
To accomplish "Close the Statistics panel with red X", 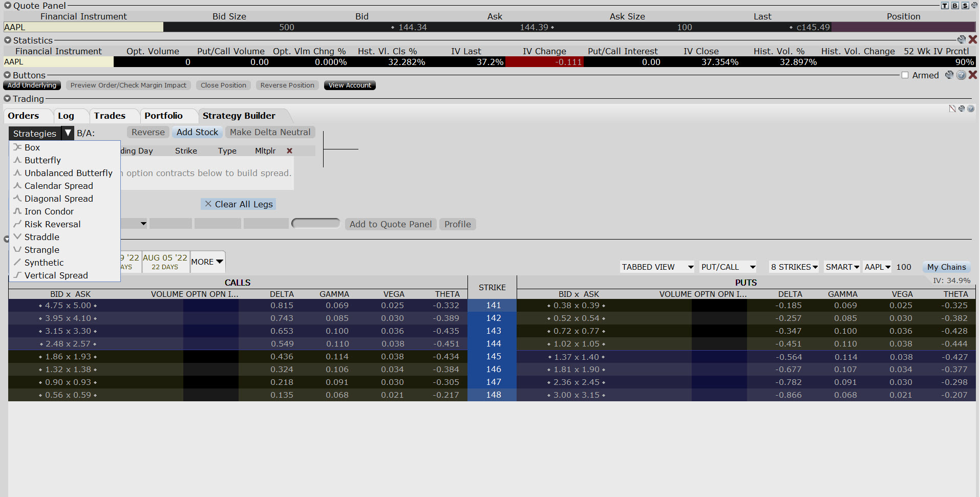I will [973, 39].
